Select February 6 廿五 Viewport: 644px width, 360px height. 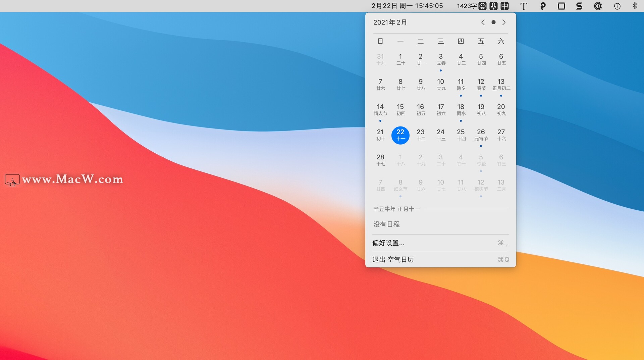pos(501,60)
